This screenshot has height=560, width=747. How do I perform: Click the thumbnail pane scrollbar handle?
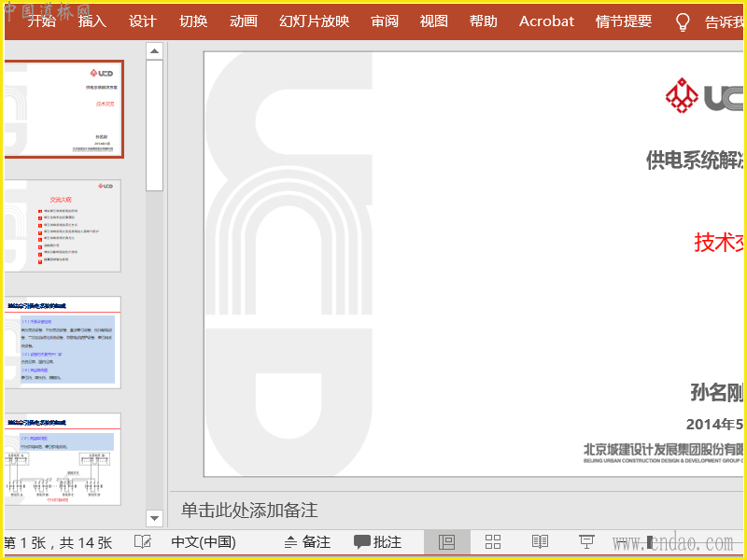154,125
